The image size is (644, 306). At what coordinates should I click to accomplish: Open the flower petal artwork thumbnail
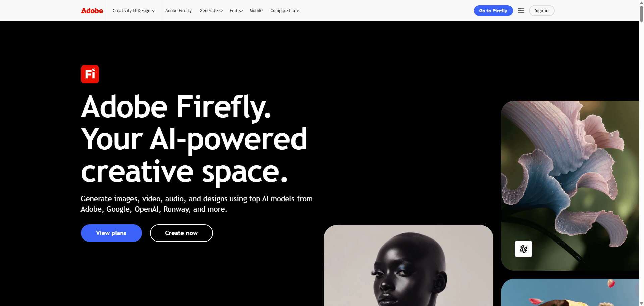pyautogui.click(x=570, y=186)
